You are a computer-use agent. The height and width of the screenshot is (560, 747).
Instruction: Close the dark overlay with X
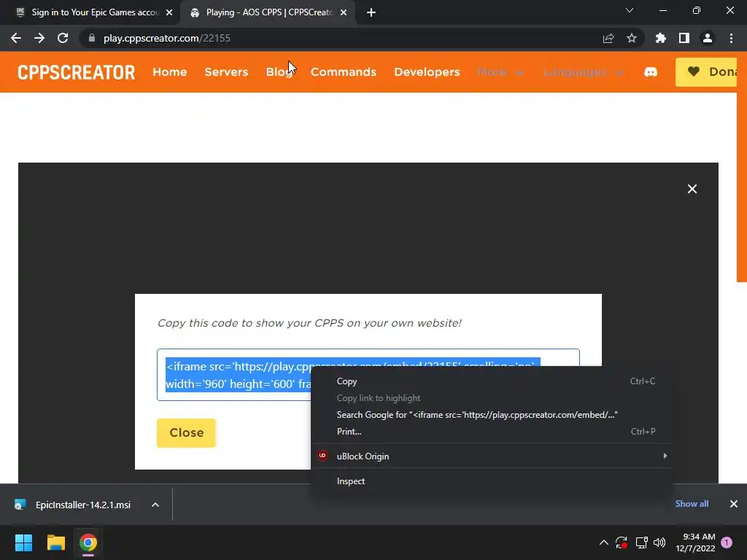point(692,189)
